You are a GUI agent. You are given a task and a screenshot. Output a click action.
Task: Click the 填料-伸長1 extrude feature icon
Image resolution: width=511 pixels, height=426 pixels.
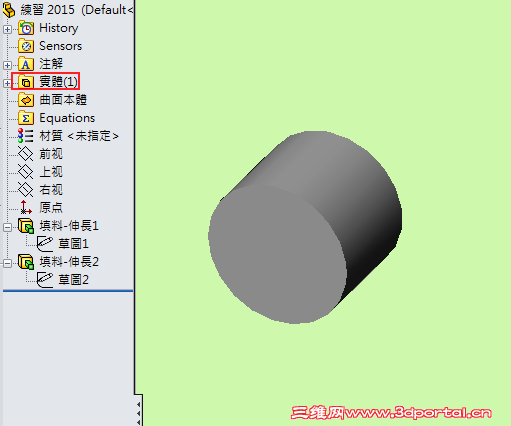(26, 226)
